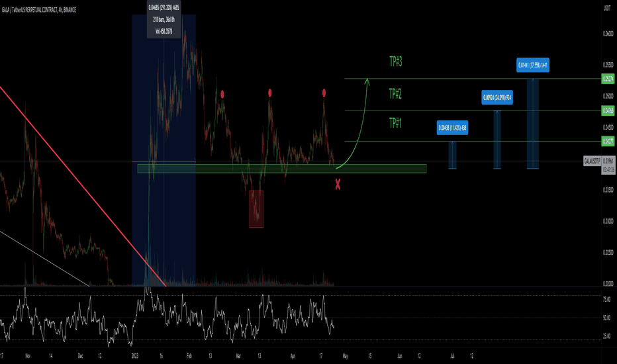Click the Nov label on the time axis

point(28,356)
